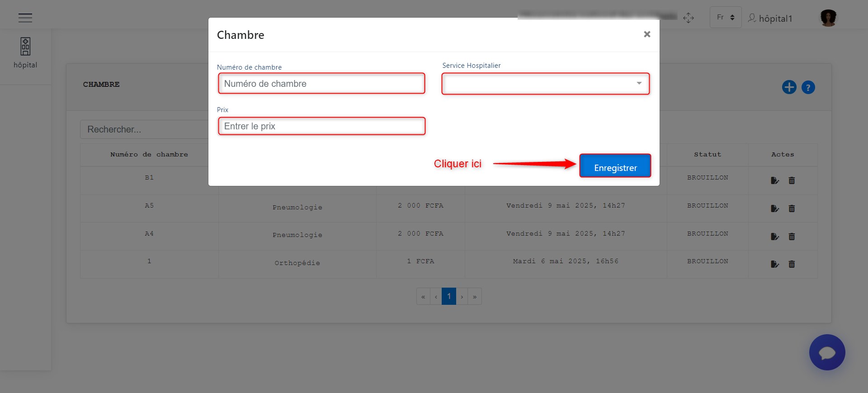Click the Enregistrer button

point(615,166)
